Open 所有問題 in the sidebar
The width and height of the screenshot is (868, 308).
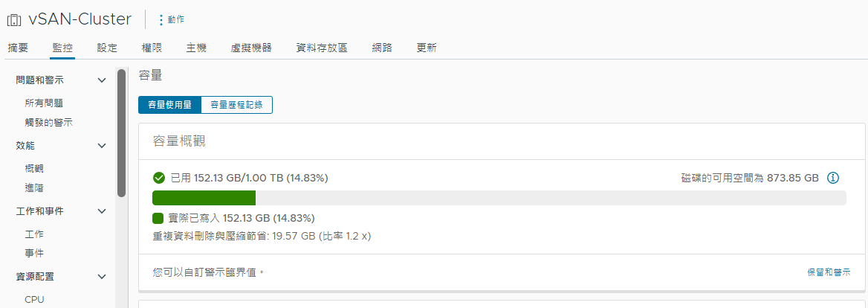pos(44,103)
